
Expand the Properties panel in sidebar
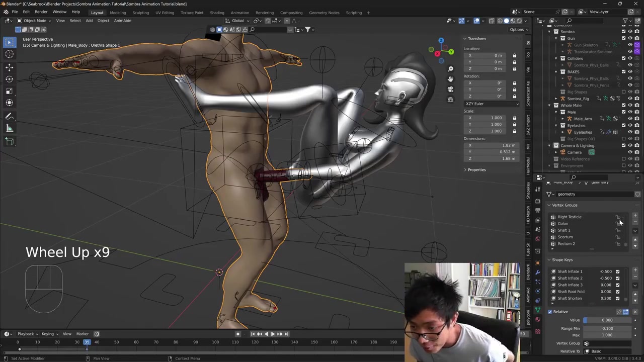coord(476,169)
